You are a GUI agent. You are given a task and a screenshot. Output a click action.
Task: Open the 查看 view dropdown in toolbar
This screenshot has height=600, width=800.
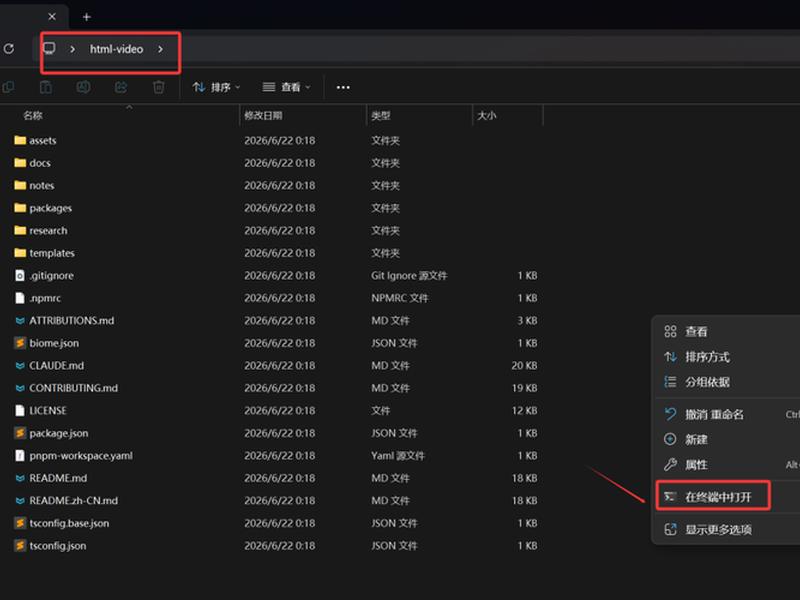[286, 87]
